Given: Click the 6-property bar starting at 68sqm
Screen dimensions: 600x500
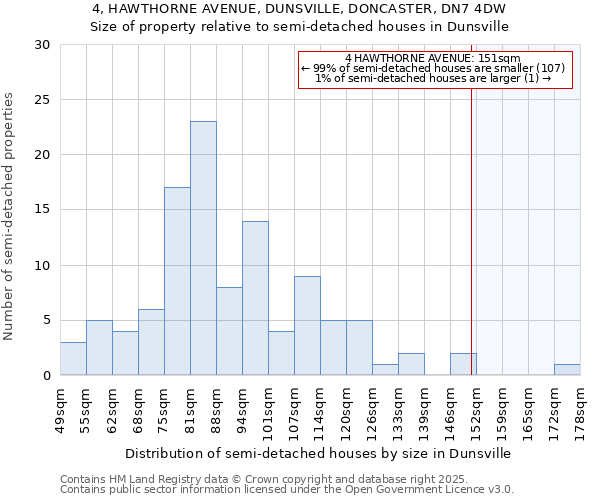Looking at the screenshot, I should 151,342.
